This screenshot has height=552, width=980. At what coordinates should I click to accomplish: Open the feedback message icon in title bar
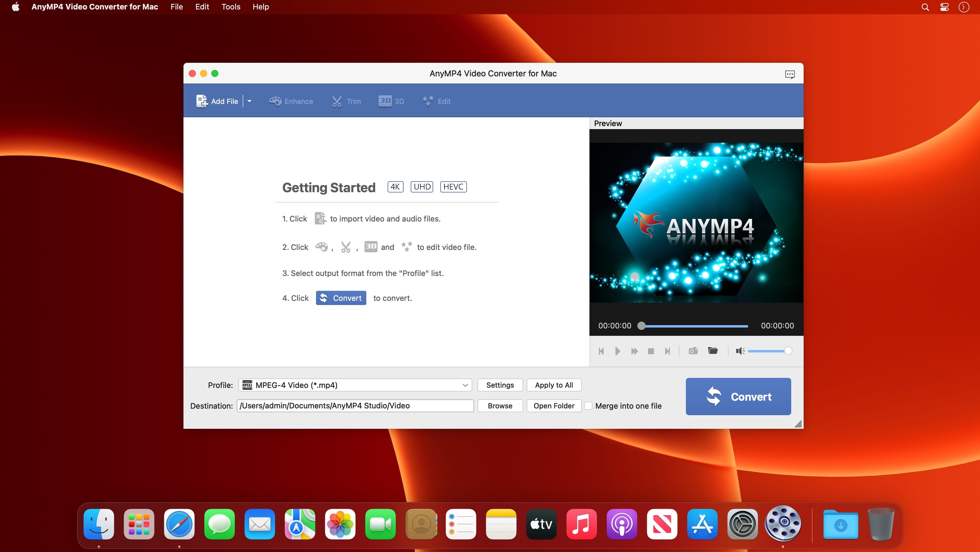pyautogui.click(x=790, y=74)
